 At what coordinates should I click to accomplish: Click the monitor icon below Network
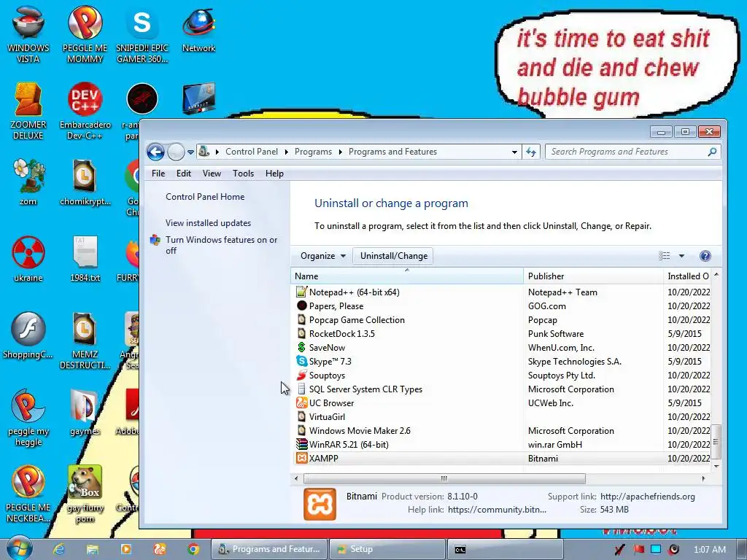(198, 98)
